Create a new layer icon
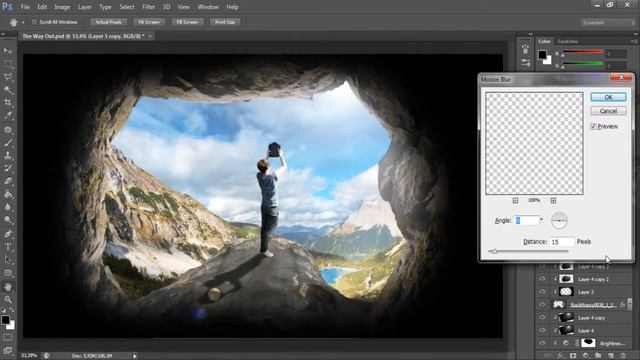 pos(611,356)
